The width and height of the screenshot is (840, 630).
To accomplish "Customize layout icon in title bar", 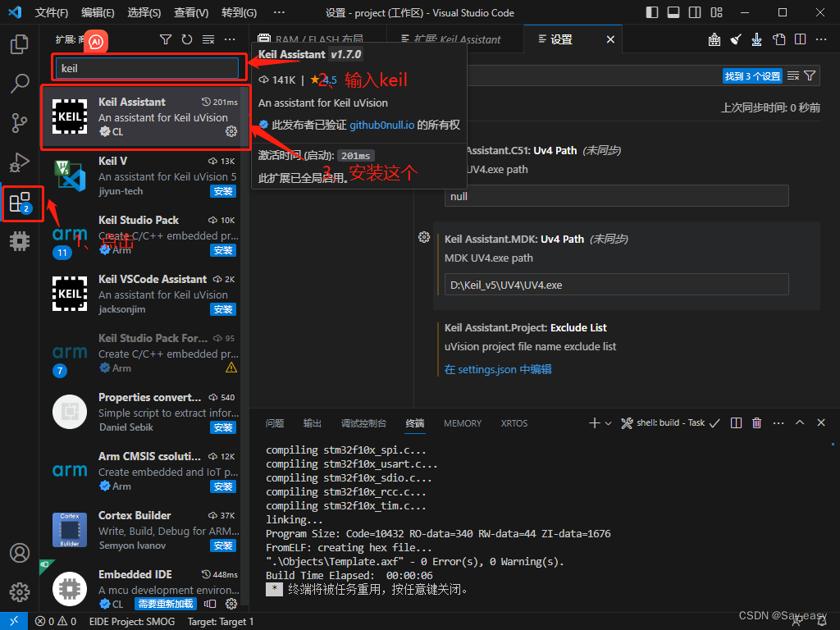I will coord(717,12).
